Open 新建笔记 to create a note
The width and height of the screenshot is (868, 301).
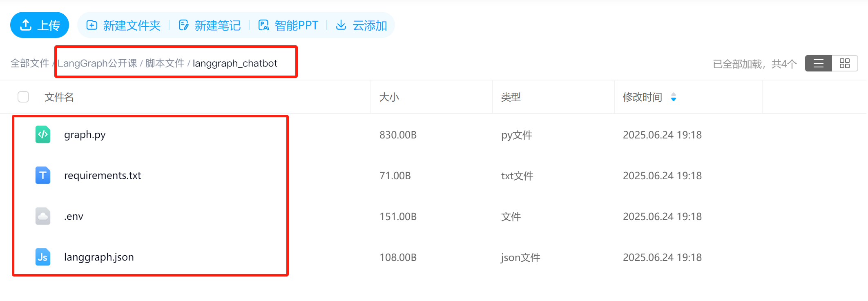[x=210, y=25]
